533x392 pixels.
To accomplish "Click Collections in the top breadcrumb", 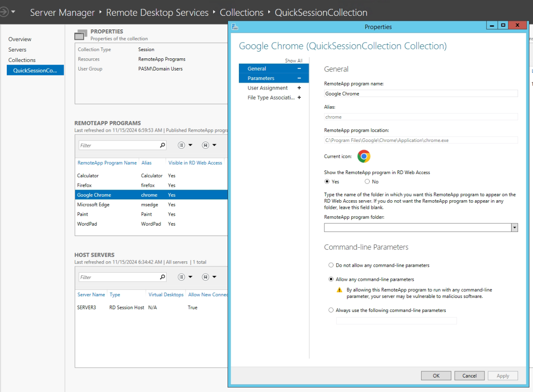I will pos(241,13).
